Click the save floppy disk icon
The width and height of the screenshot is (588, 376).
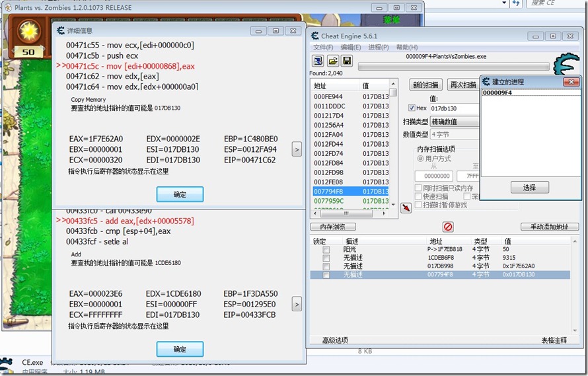click(x=347, y=61)
